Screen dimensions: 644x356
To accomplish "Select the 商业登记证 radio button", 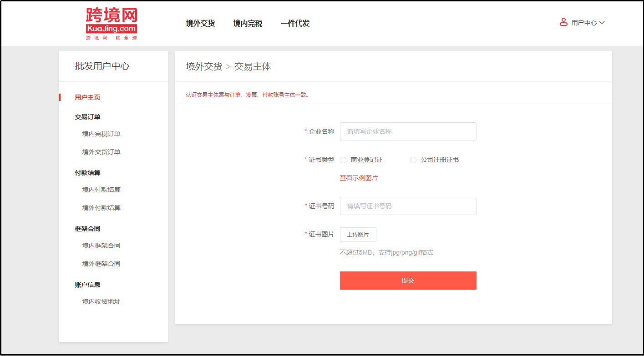I will pos(343,160).
